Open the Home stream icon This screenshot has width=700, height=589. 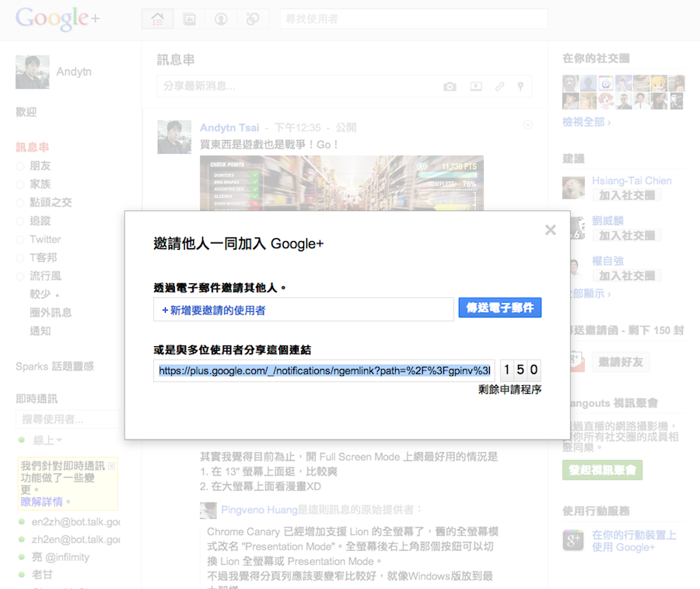158,19
